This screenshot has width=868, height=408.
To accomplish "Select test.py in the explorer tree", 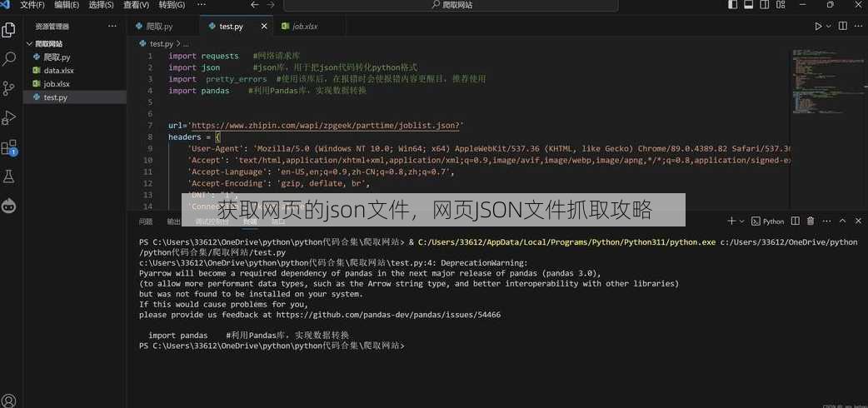I will click(75, 97).
